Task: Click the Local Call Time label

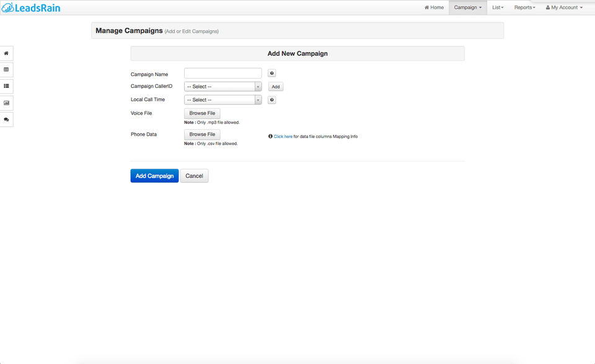Action: point(148,99)
